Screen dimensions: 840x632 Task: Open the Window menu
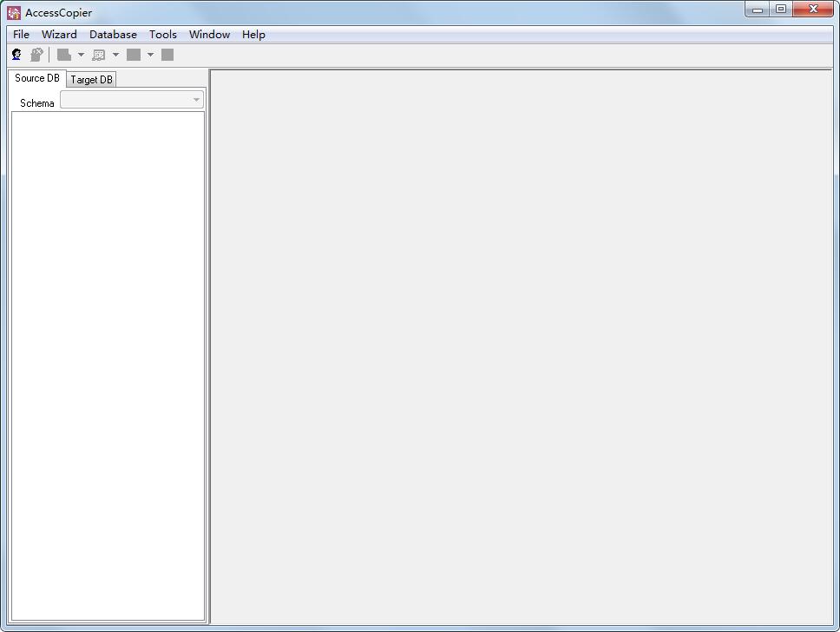[209, 35]
